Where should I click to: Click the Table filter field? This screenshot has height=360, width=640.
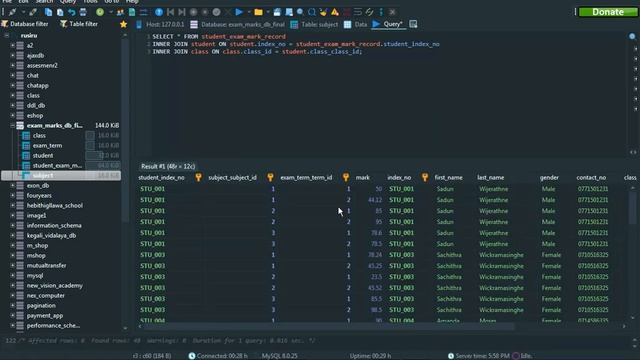click(x=79, y=24)
